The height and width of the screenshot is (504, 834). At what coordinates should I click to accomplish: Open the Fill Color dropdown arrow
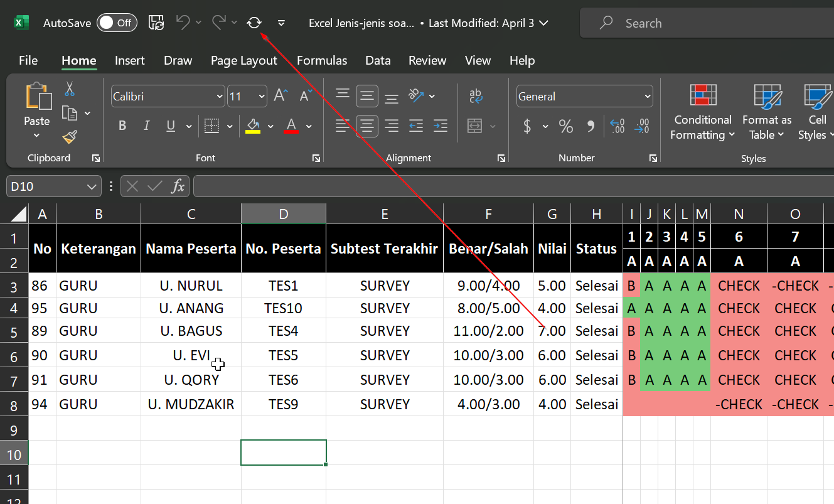pyautogui.click(x=270, y=126)
